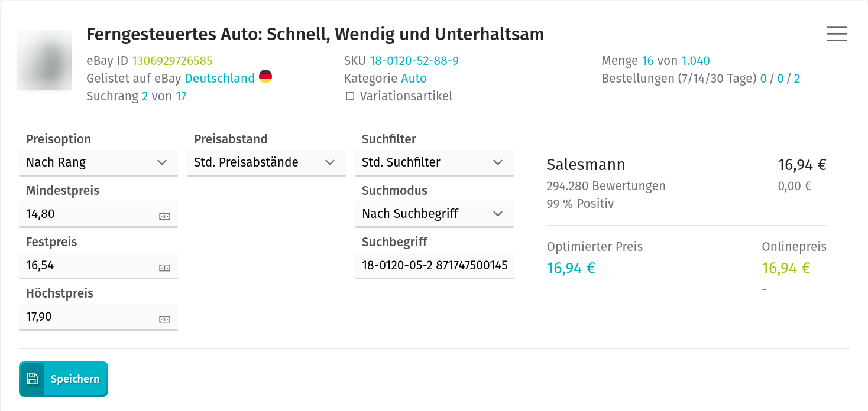Click the floppy disk save icon
Image resolution: width=868 pixels, height=411 pixels.
click(32, 379)
